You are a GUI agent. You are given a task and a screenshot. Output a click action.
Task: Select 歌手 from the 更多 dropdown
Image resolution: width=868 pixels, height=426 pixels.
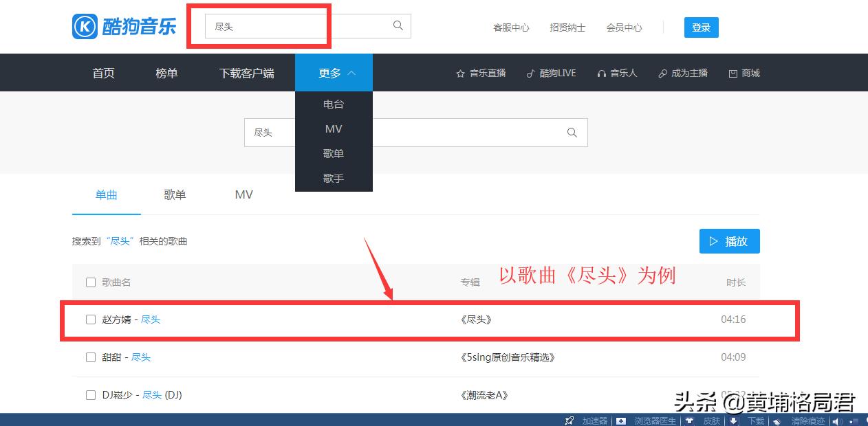334,178
